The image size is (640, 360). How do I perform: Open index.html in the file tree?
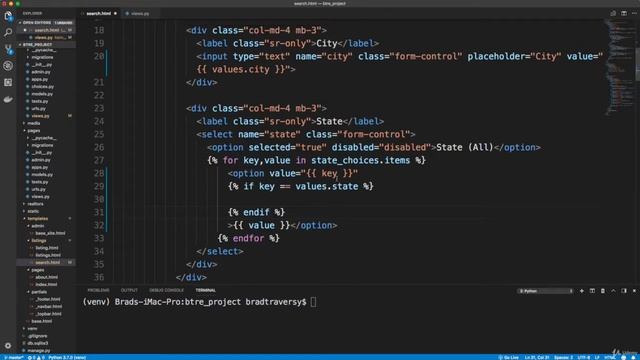(46, 284)
